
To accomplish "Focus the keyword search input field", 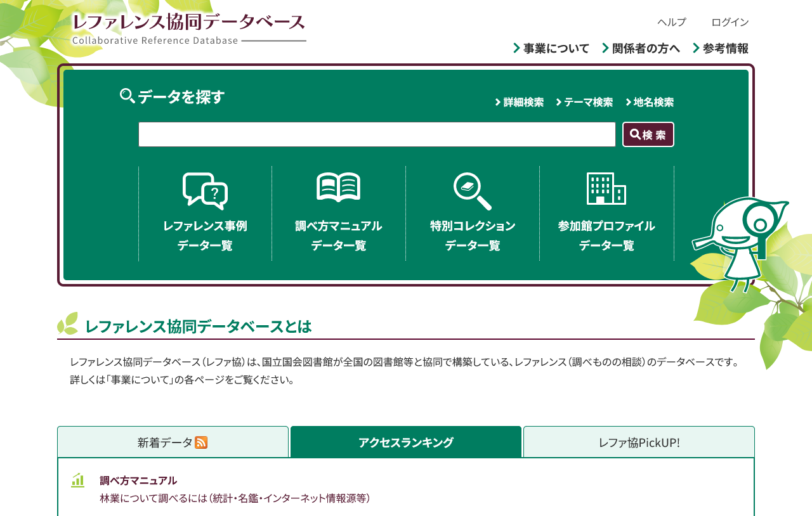I will (x=377, y=134).
